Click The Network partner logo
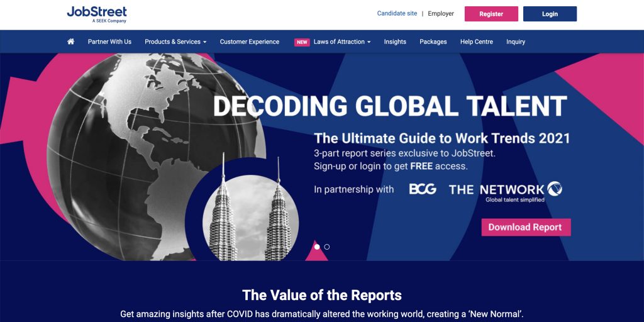The height and width of the screenshot is (322, 644). [505, 191]
